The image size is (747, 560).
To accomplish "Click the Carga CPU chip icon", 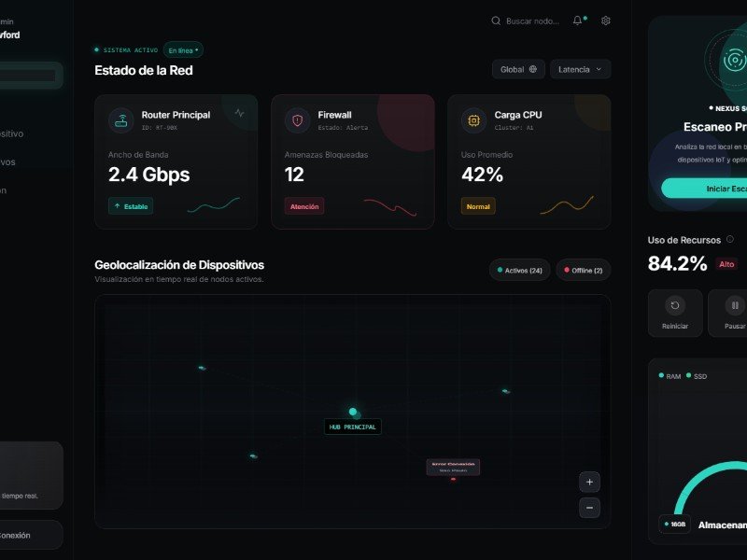I will (x=473, y=120).
